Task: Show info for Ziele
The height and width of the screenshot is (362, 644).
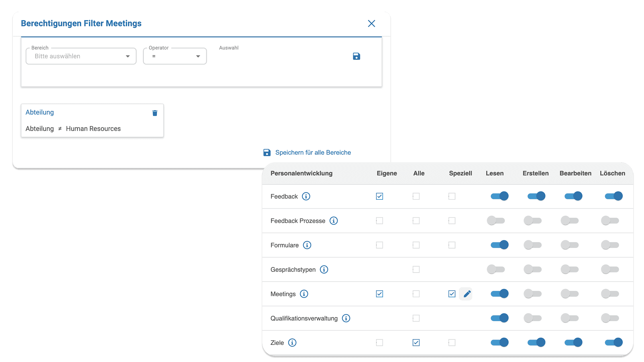Action: point(292,343)
